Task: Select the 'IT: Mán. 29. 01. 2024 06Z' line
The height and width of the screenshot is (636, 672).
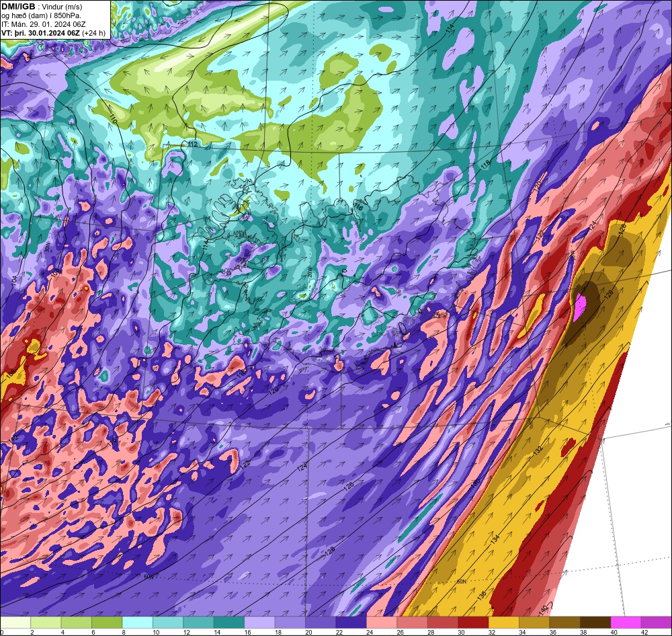Action: pos(44,24)
